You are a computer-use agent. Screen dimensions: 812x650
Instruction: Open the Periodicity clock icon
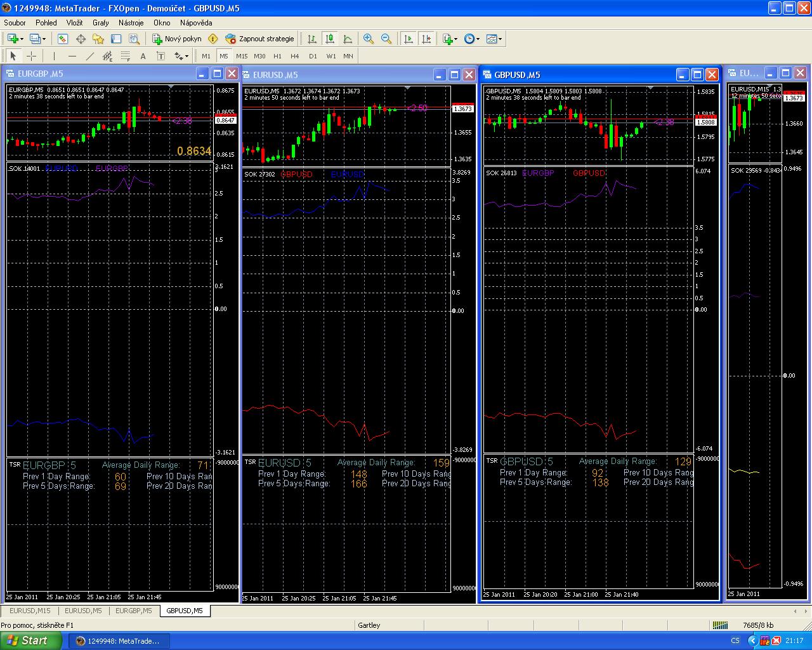point(469,39)
